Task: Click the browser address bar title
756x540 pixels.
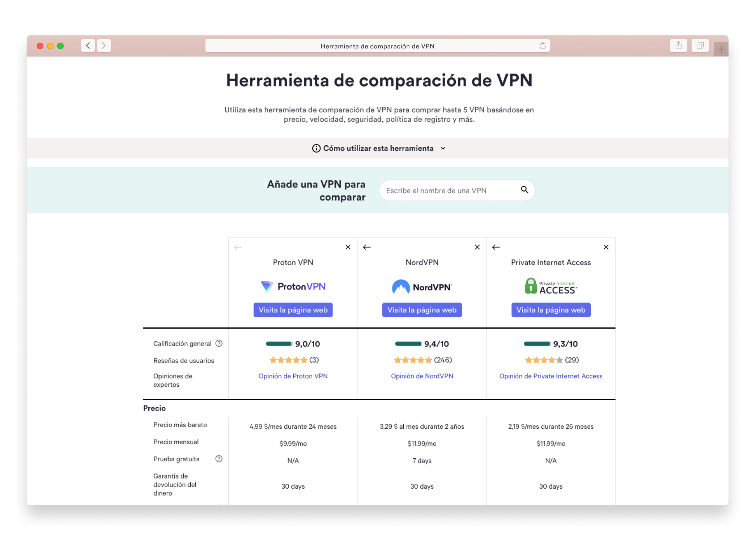Action: pos(377,46)
